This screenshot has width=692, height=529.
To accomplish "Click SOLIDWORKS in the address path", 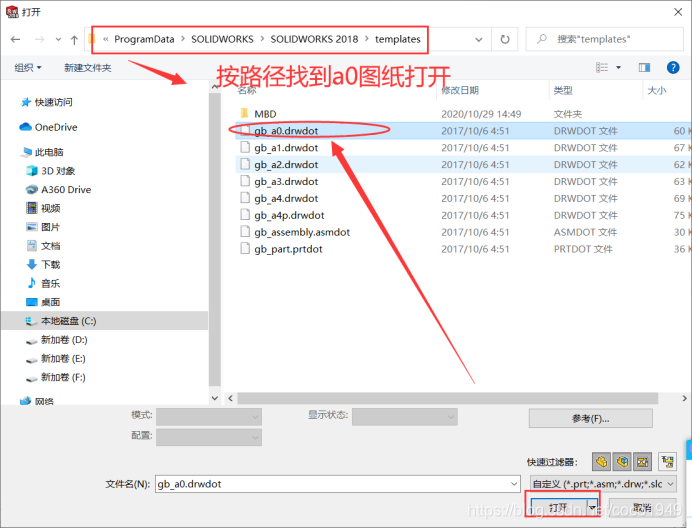I will click(x=222, y=39).
